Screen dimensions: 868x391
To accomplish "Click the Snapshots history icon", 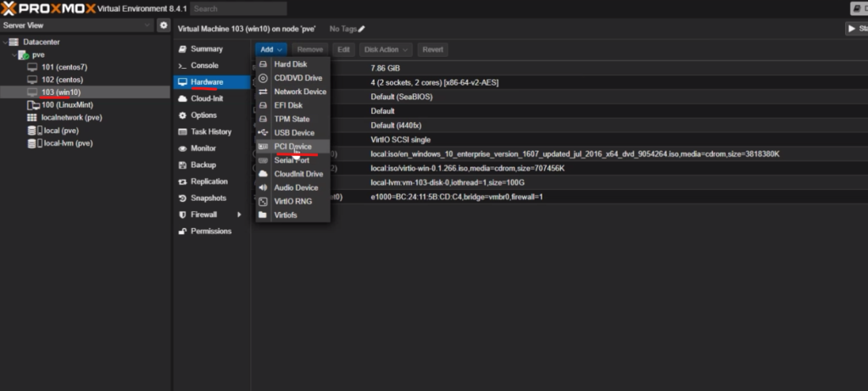I will [x=182, y=198].
